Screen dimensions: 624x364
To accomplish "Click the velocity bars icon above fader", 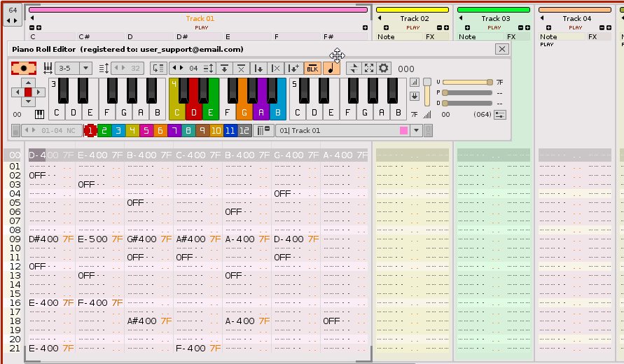I will pos(415,82).
